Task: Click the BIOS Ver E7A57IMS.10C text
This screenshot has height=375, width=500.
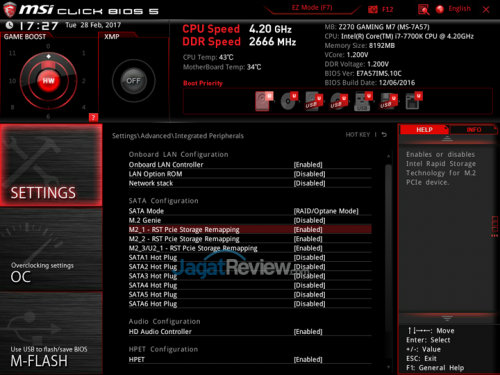Action: (x=363, y=74)
